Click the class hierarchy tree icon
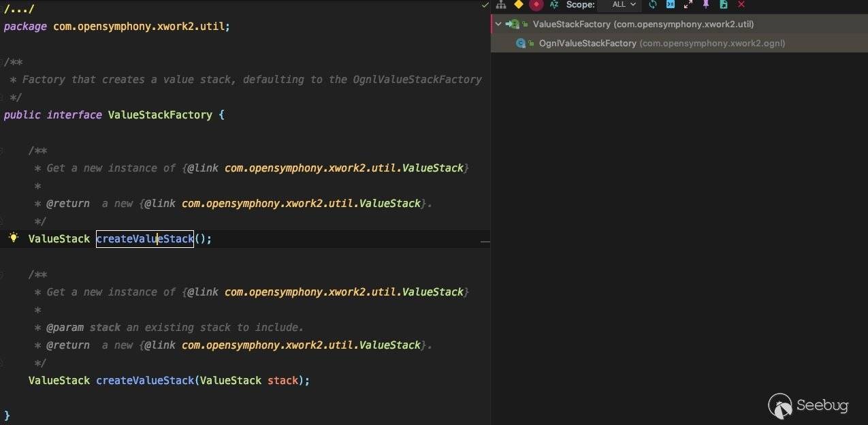The image size is (868, 425). pyautogui.click(x=501, y=5)
